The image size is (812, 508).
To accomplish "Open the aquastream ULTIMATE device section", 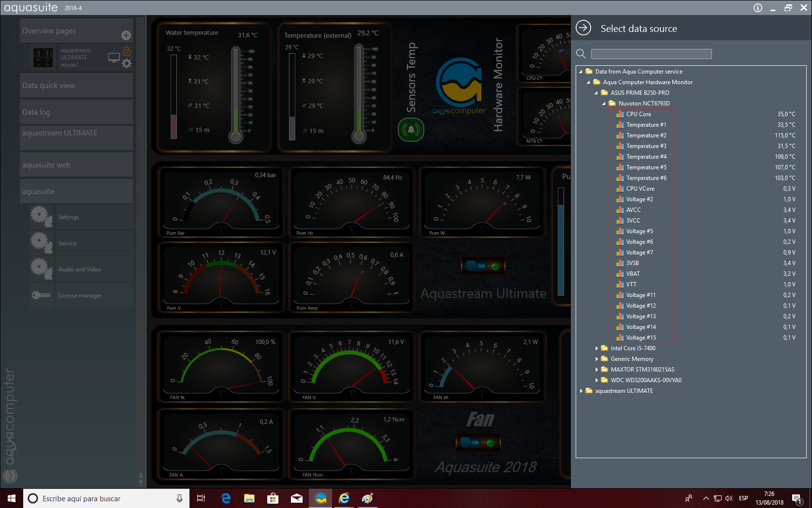I will (x=76, y=138).
